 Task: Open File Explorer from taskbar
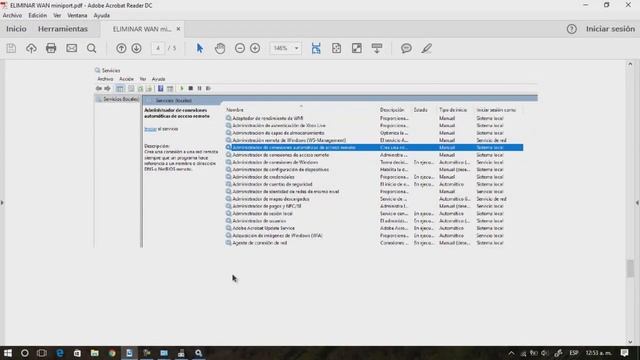pos(95,353)
